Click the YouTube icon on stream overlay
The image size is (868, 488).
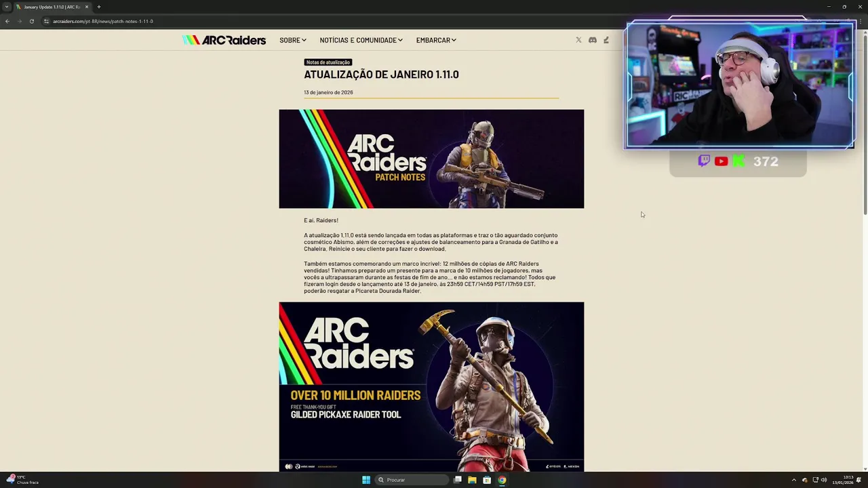point(721,161)
